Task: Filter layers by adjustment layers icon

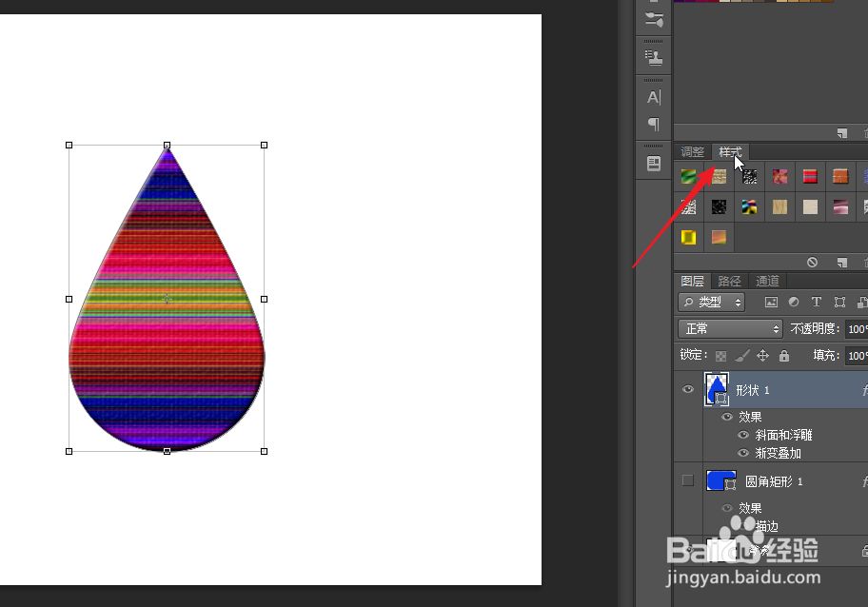Action: point(794,303)
